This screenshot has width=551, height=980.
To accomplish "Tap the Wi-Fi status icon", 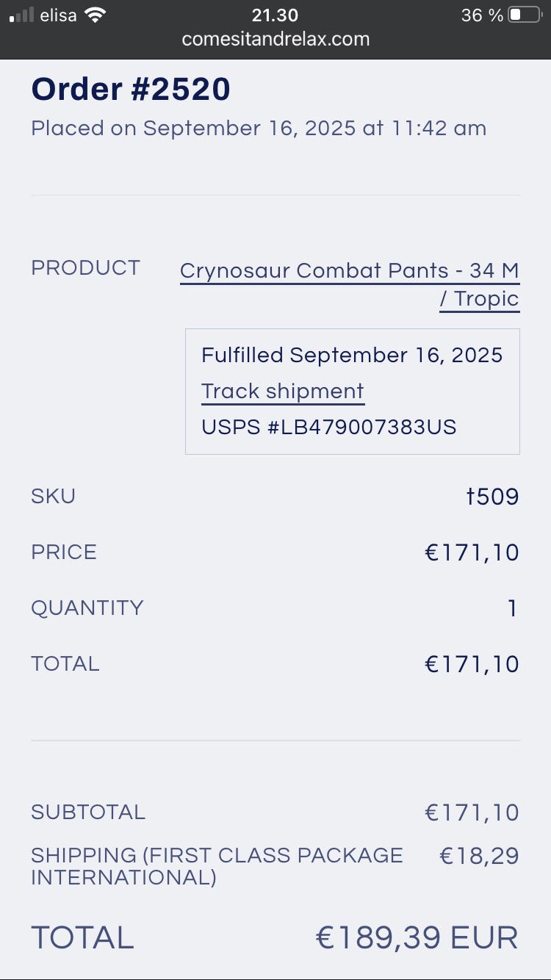I will pyautogui.click(x=95, y=15).
